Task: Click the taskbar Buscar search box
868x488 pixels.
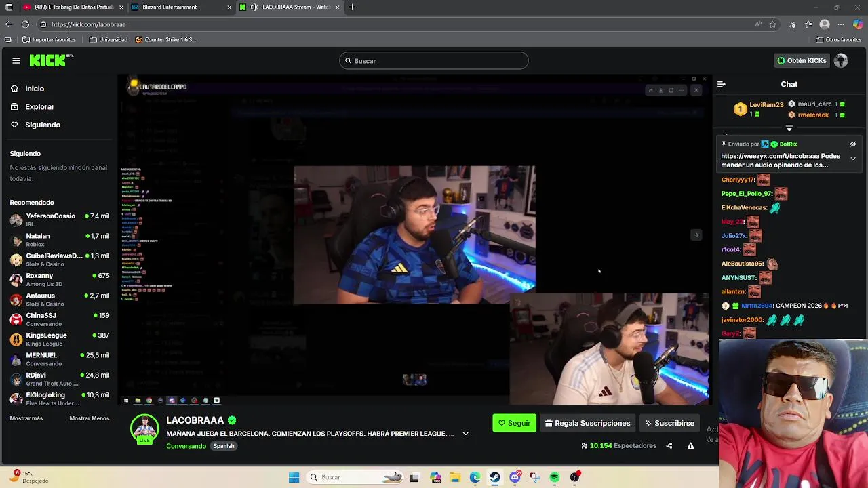Action: click(x=356, y=477)
